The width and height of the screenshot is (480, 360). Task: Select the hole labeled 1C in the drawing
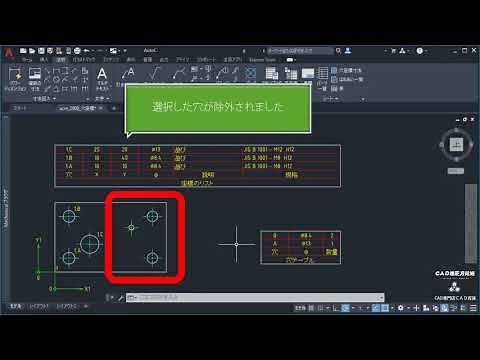pos(90,244)
